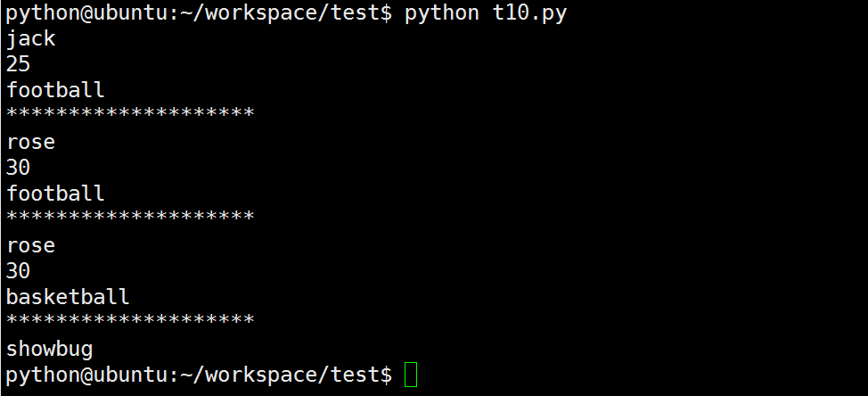Click the first "football" output line
This screenshot has width=868, height=396.
tap(55, 90)
